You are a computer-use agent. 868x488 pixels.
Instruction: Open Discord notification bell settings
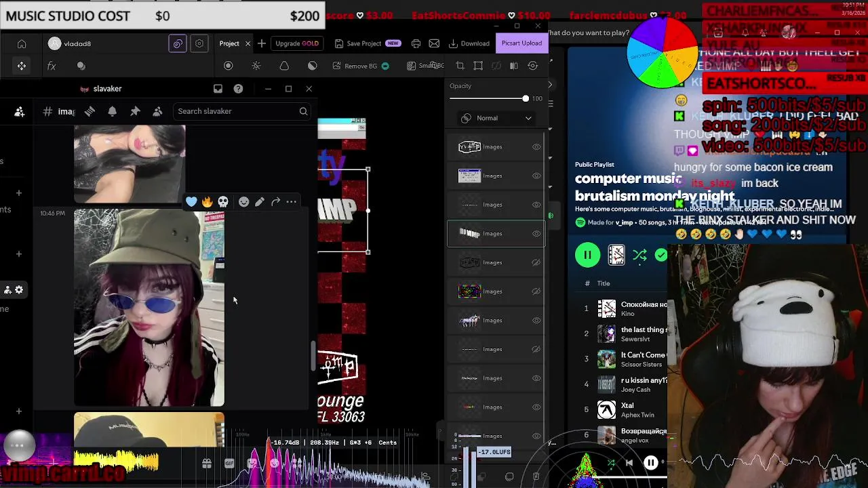point(113,111)
